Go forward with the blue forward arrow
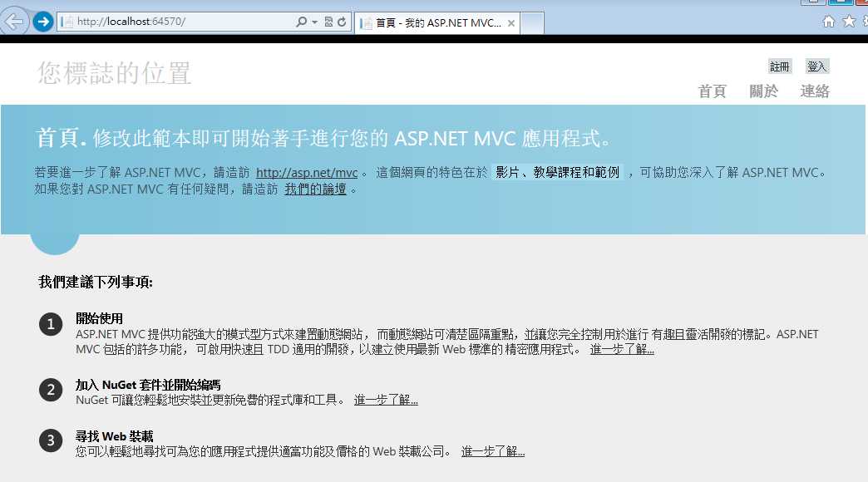Image resolution: width=868 pixels, height=482 pixels. pyautogui.click(x=42, y=22)
